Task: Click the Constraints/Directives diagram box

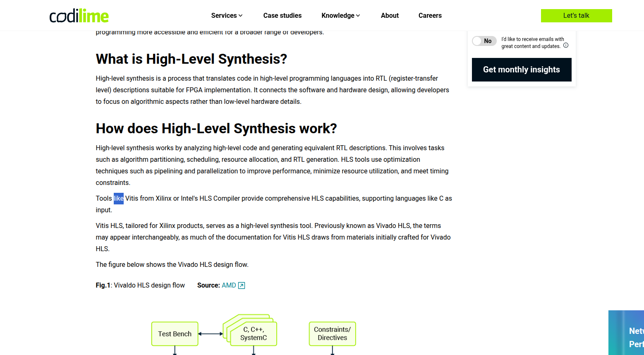Action: pyautogui.click(x=332, y=333)
